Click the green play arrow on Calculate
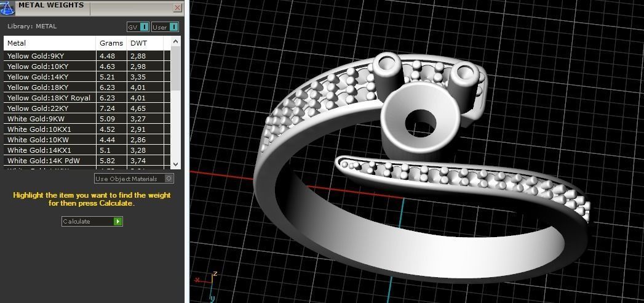 click(x=118, y=221)
